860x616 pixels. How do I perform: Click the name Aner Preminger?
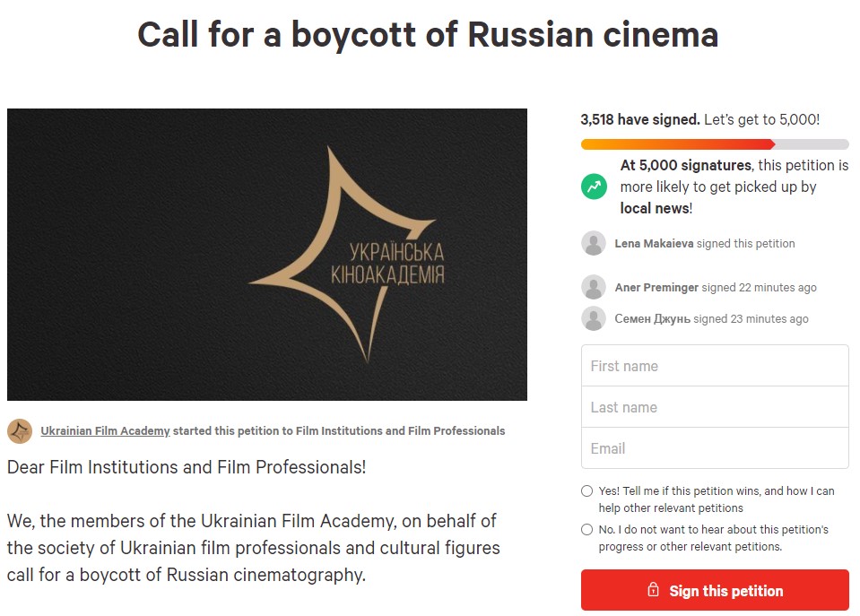coord(656,288)
